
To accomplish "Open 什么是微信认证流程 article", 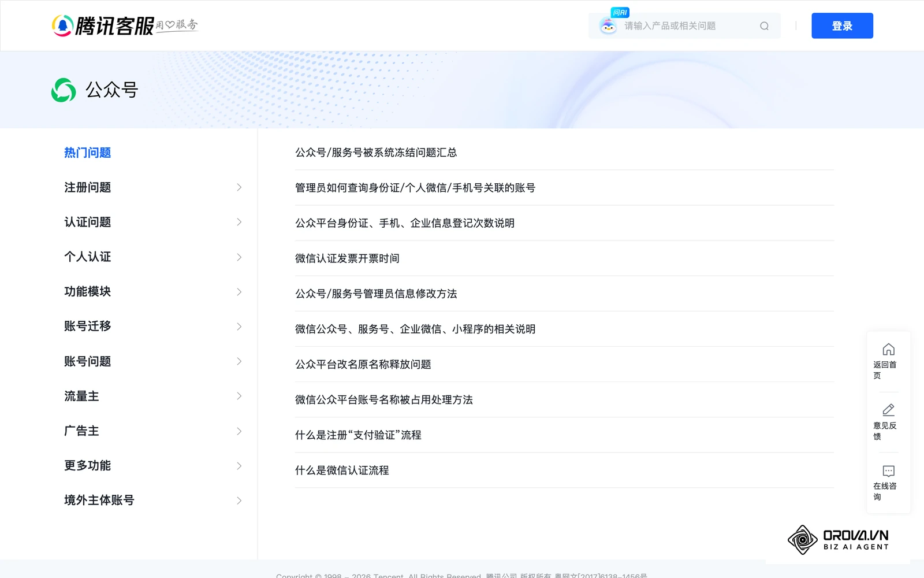I will tap(342, 470).
